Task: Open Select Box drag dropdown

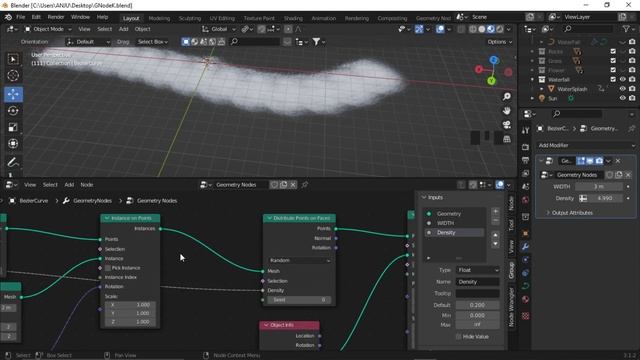Action: [x=152, y=42]
